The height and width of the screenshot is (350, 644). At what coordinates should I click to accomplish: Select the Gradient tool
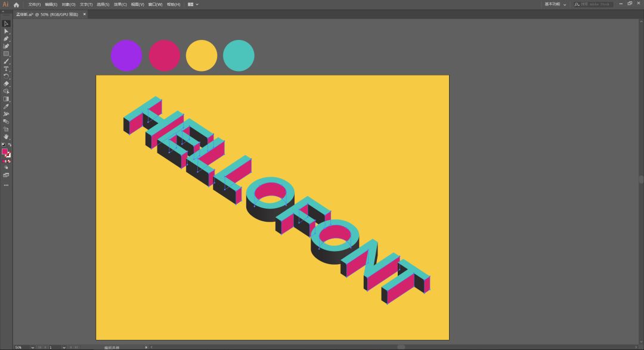(6, 99)
